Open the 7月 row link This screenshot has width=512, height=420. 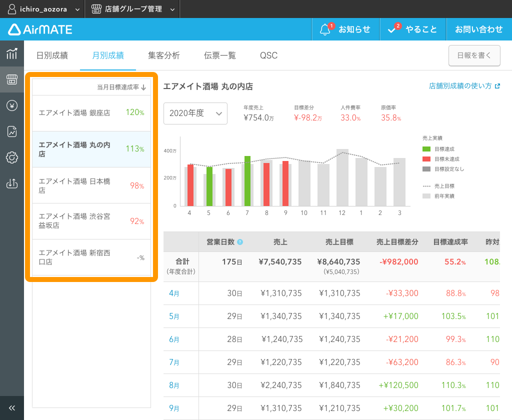point(174,362)
